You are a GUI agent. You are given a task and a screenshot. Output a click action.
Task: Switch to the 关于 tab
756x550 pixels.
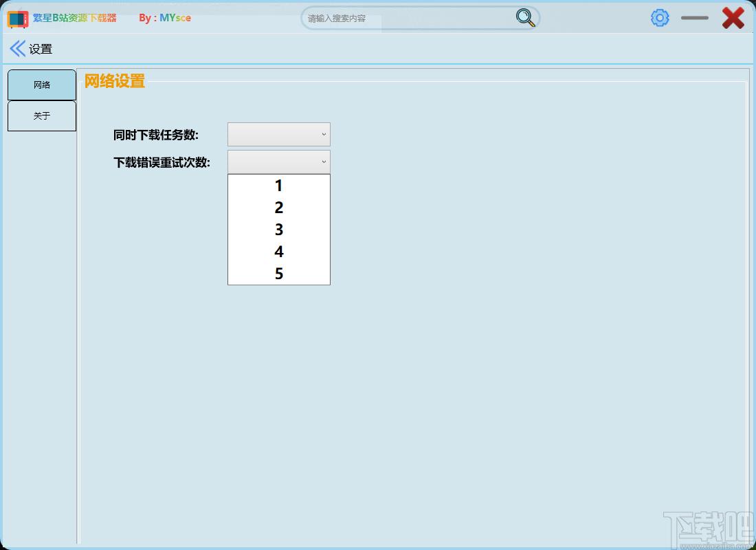42,115
